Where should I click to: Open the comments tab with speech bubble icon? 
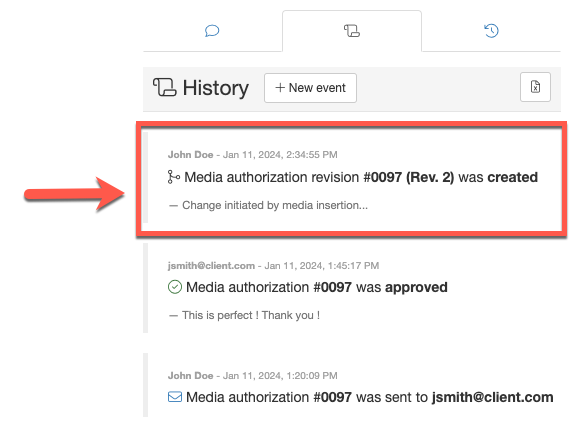coord(212,31)
